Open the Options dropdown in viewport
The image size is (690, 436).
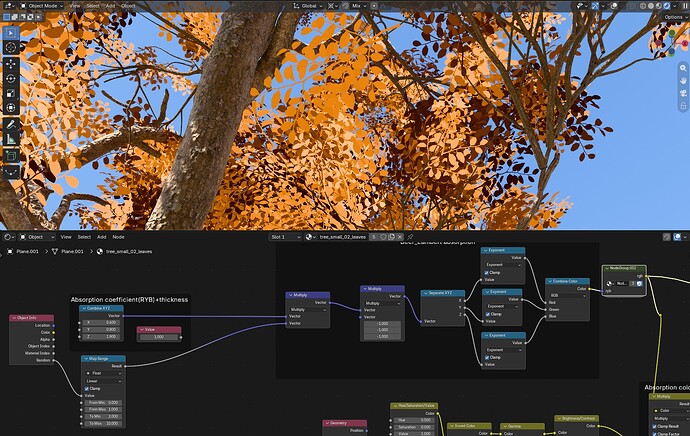[x=675, y=17]
